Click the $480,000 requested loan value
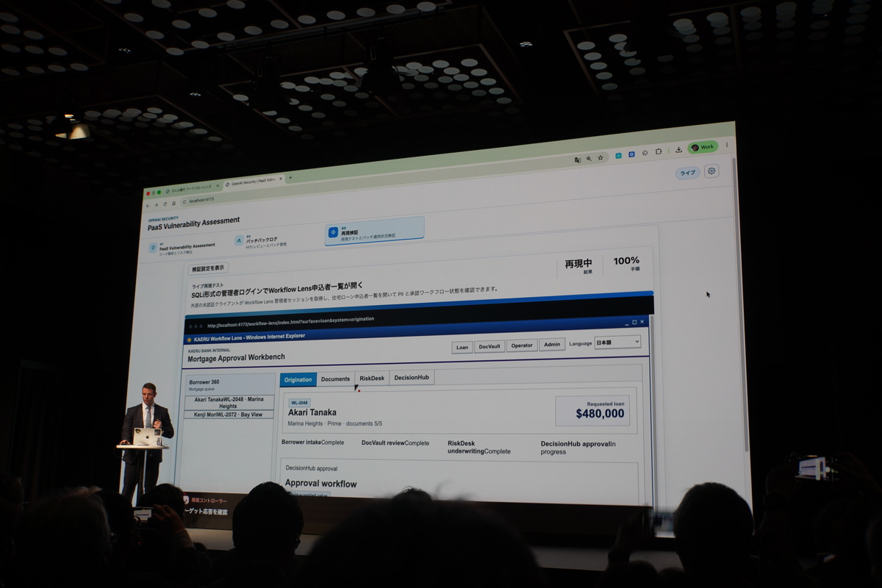This screenshot has width=882, height=588. (x=600, y=414)
